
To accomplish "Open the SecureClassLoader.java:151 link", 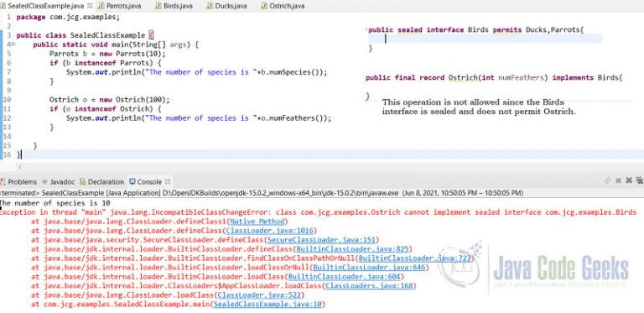I will point(322,240).
